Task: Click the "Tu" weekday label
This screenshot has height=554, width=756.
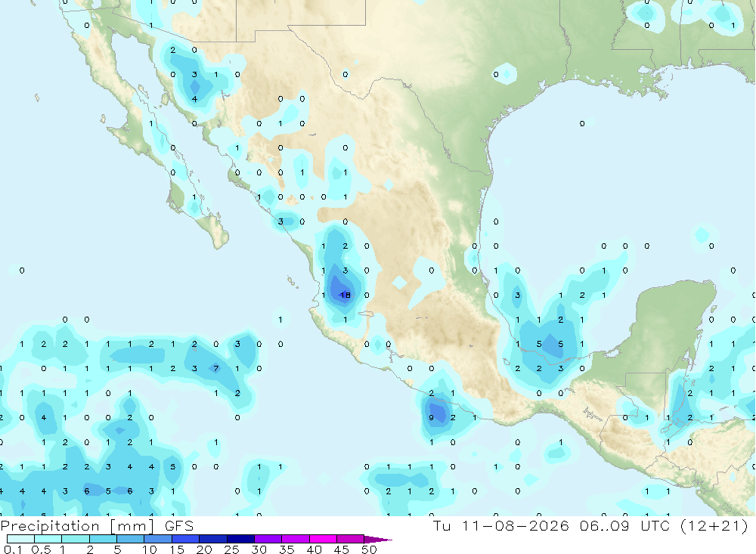Action: (x=442, y=525)
